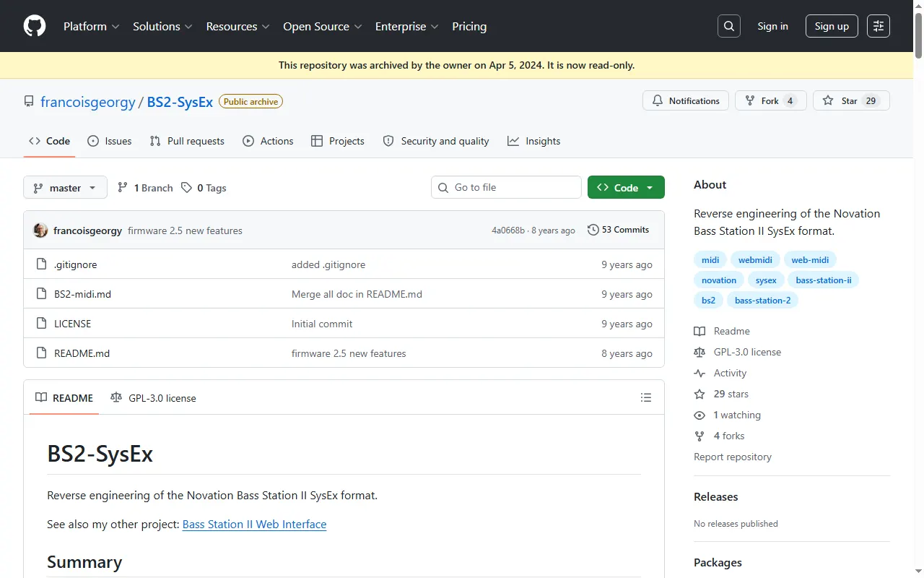Open the 'added .gitignore' commit message
This screenshot has width=924, height=578.
point(328,264)
